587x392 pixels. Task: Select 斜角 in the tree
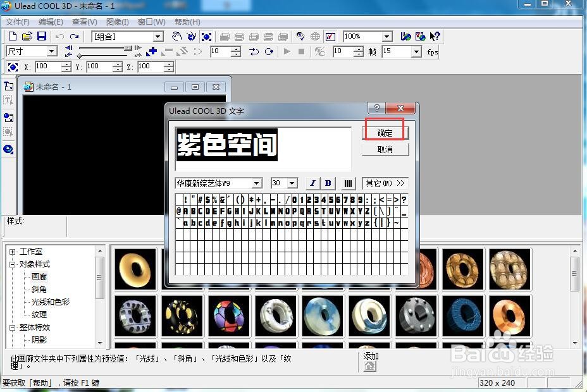39,289
